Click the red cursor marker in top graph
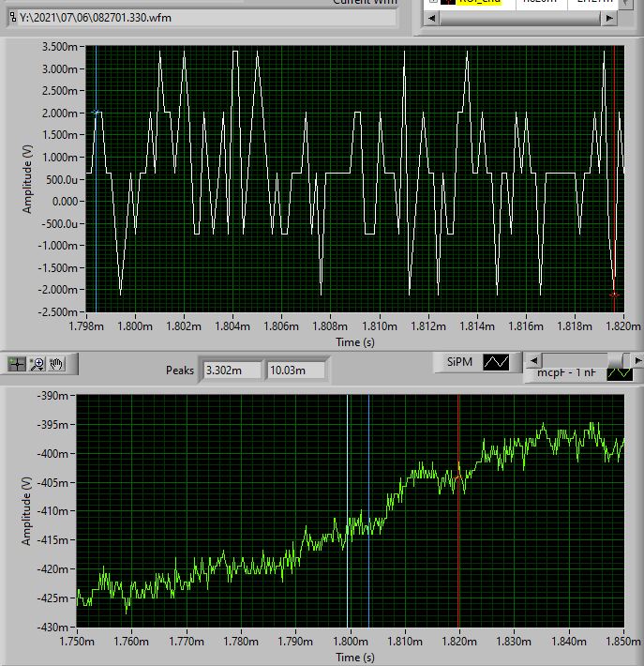Image resolution: width=644 pixels, height=666 pixels. (614, 295)
